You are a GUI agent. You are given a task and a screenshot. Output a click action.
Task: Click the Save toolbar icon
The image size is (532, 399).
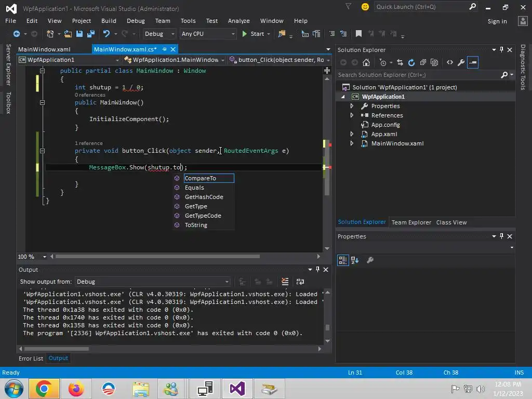pyautogui.click(x=79, y=34)
